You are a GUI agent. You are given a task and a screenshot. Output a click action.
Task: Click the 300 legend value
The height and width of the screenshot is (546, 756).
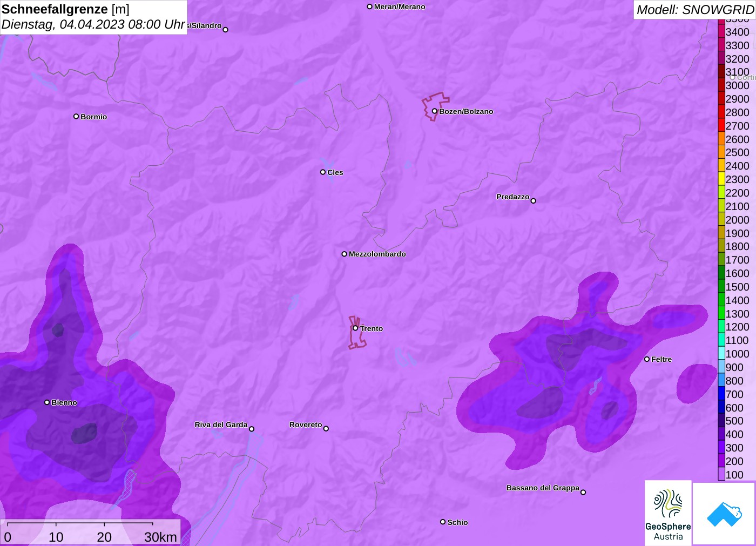(734, 448)
